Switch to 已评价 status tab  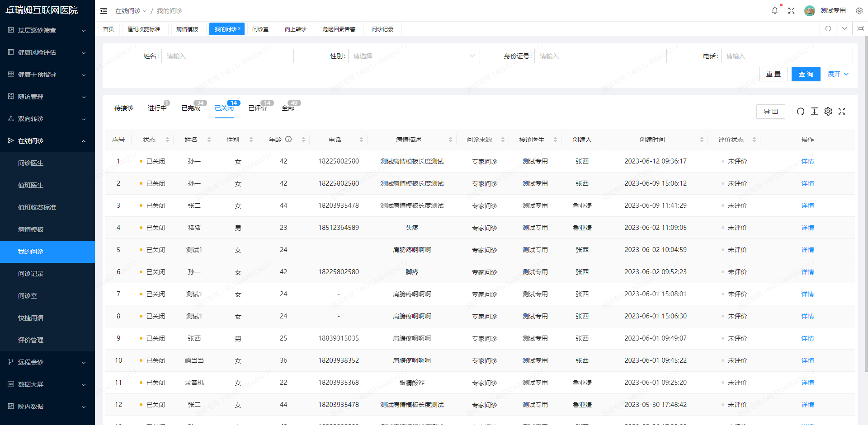[258, 108]
